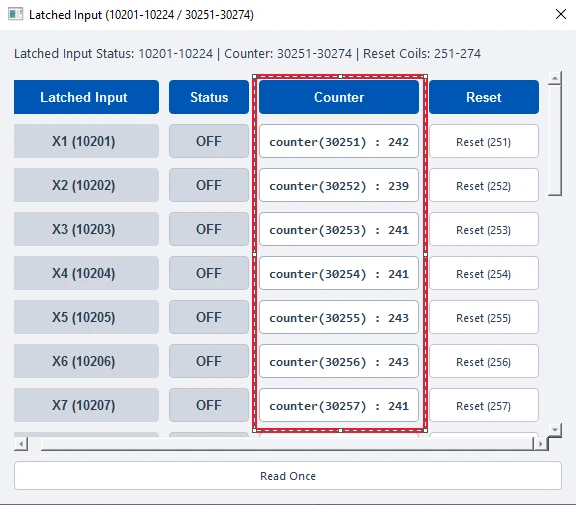Select the counter(30256) : 243 field

(339, 362)
